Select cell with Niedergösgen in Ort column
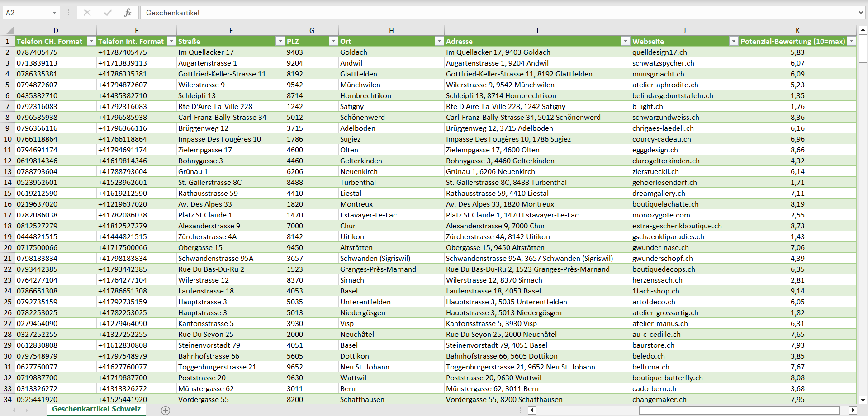The height and width of the screenshot is (416, 868). [391, 312]
